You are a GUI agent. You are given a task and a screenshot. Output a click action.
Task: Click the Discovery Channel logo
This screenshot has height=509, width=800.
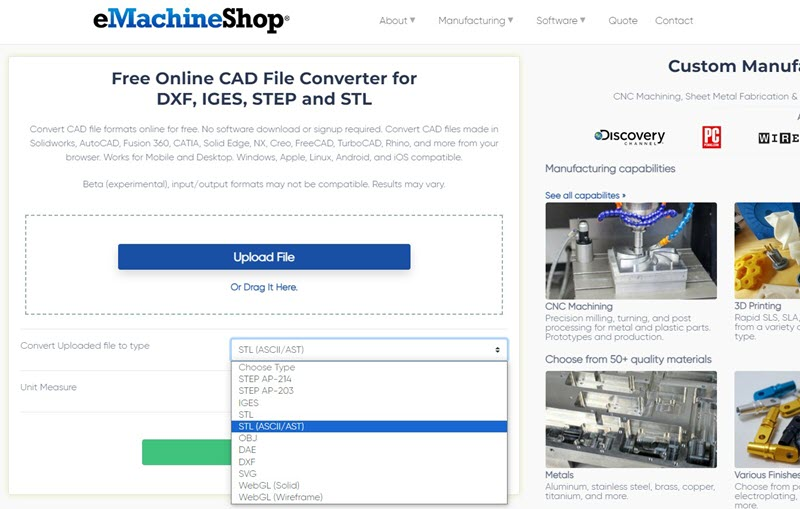[629, 137]
